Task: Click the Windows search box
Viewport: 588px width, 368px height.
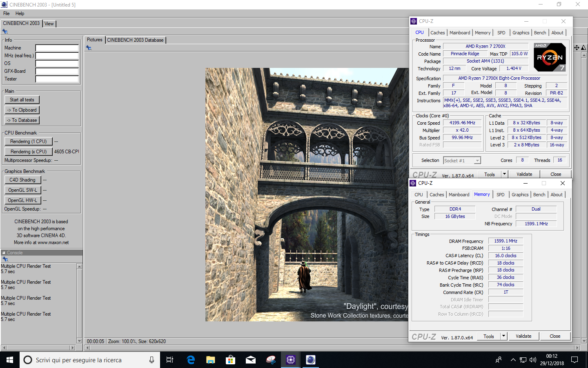Action: coord(90,360)
